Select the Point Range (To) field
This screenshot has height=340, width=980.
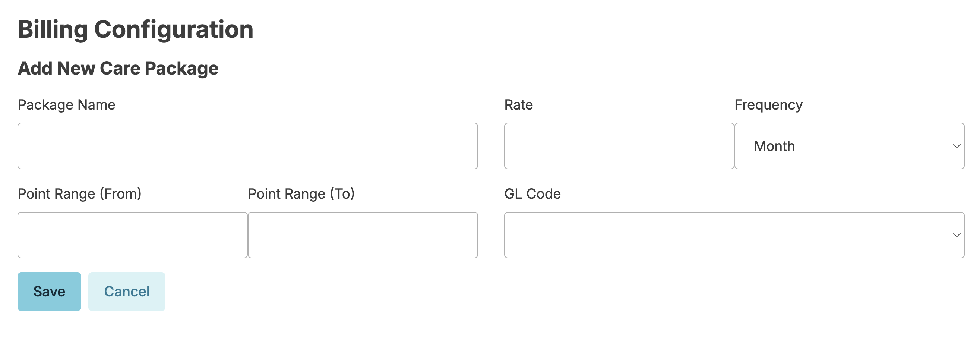coord(363,235)
